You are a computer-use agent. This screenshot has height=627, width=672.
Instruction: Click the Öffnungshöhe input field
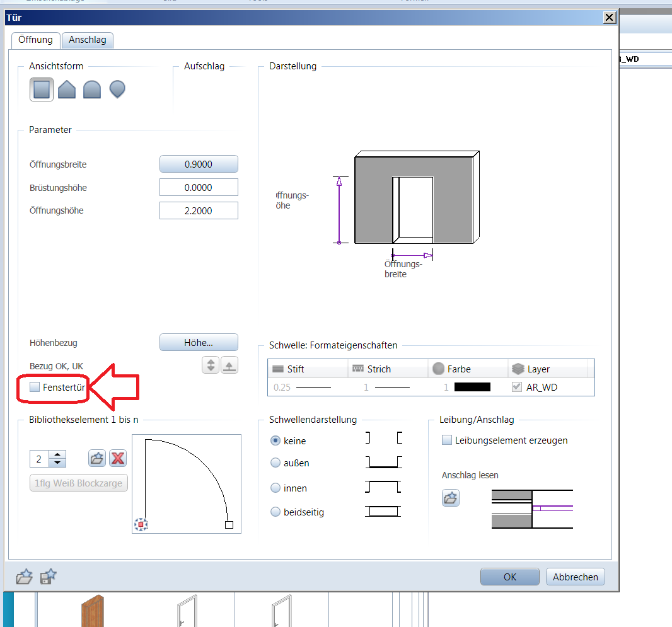pyautogui.click(x=199, y=210)
